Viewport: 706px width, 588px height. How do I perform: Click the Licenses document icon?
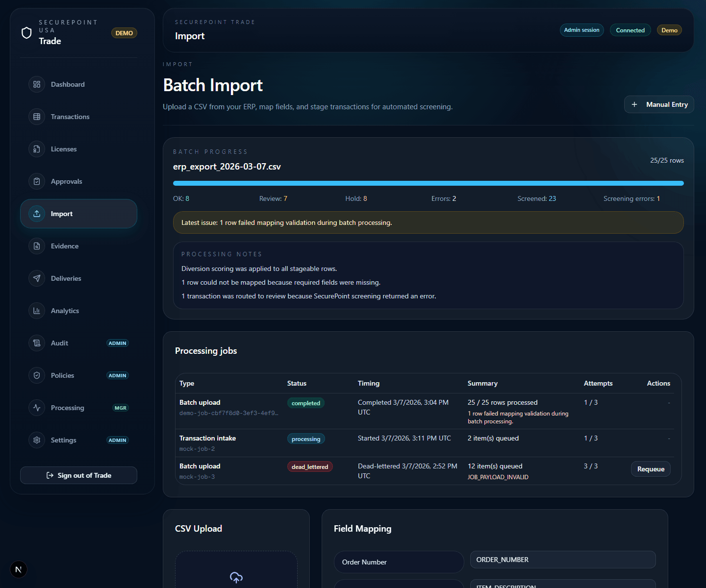click(37, 149)
